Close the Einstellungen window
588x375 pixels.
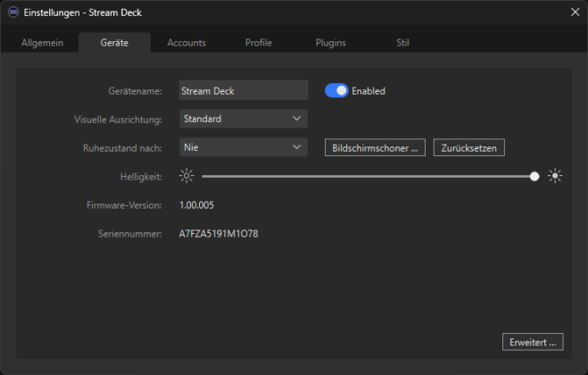[574, 12]
